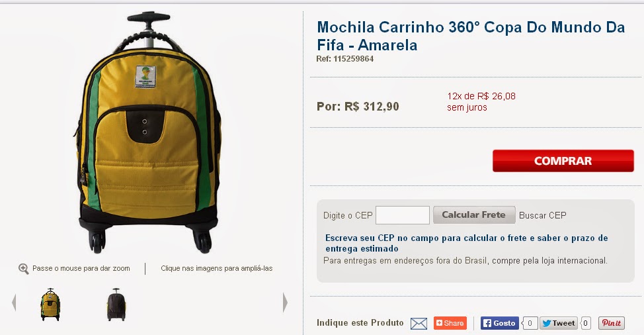Pin the product with the Pinit button

click(x=611, y=323)
